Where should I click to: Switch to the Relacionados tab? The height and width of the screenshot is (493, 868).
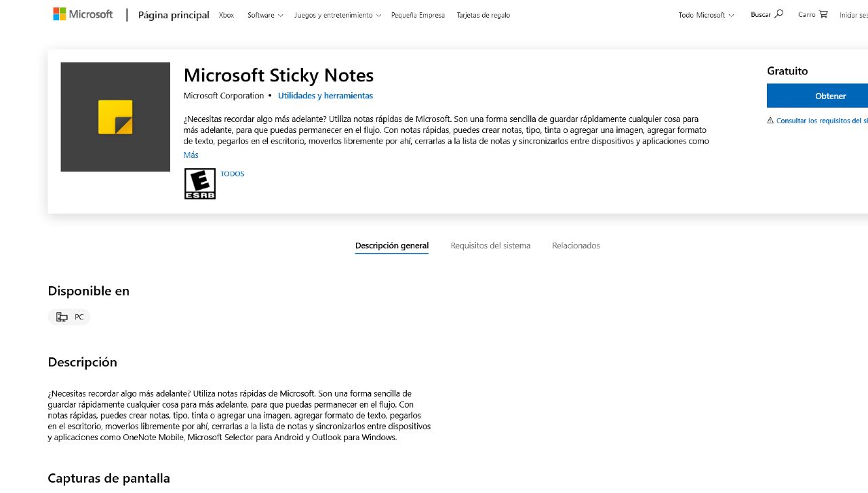pyautogui.click(x=576, y=245)
